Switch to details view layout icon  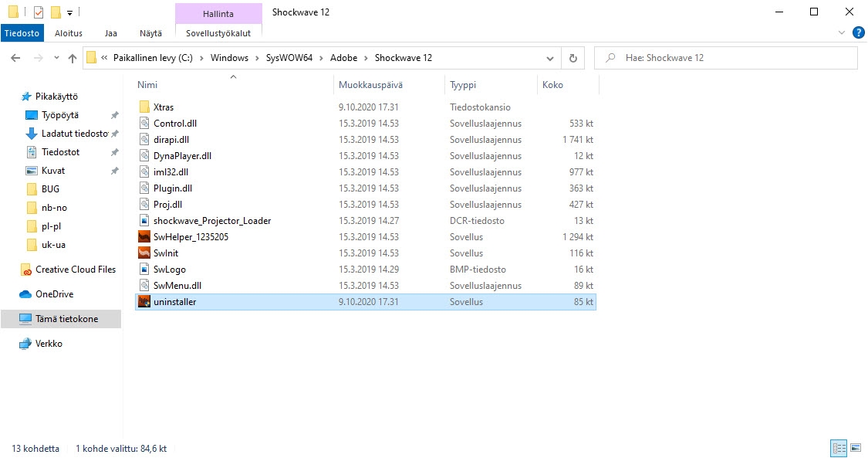tap(839, 448)
